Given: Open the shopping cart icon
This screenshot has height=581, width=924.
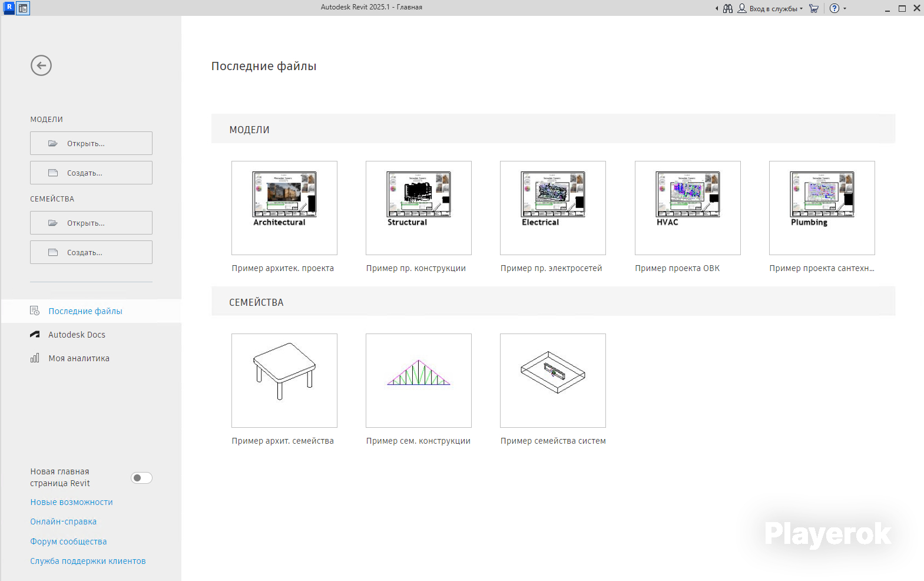Looking at the screenshot, I should 814,8.
